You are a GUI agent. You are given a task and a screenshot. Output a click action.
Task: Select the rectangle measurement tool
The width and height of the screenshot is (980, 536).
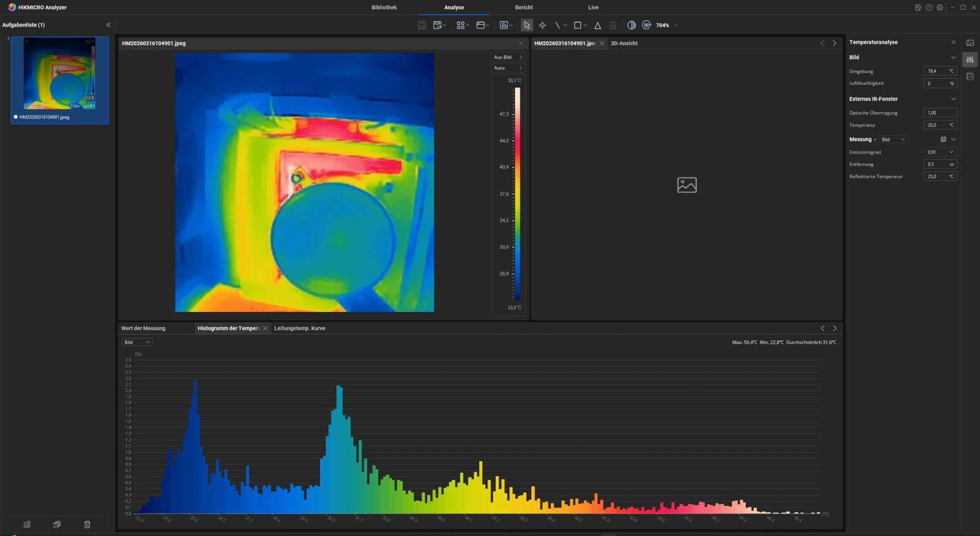pos(577,25)
